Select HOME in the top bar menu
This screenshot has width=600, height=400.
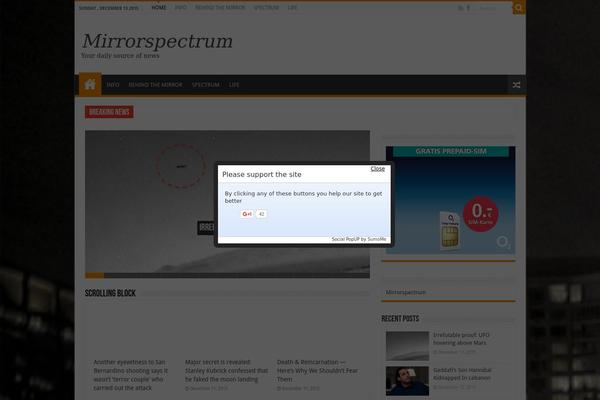pos(159,8)
